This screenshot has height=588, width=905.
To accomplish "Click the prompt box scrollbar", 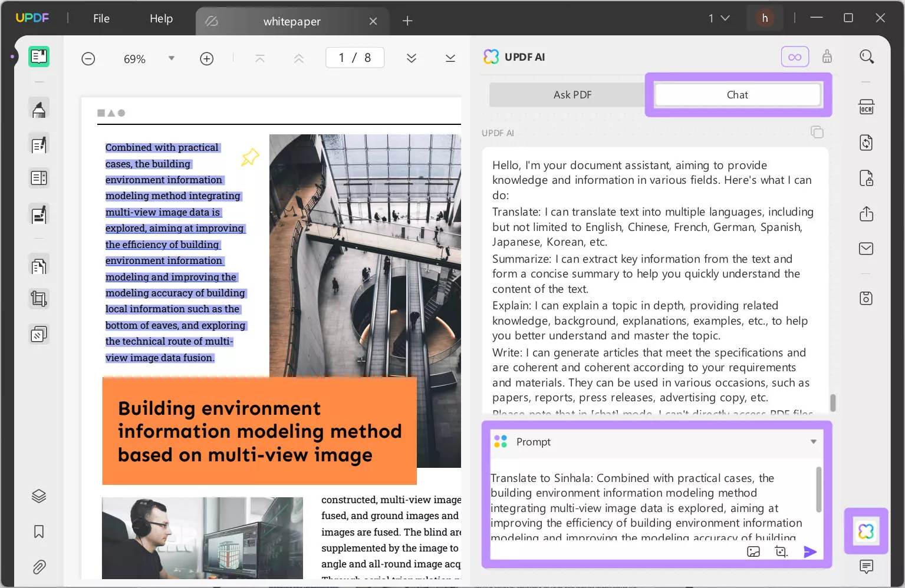I will (x=818, y=489).
